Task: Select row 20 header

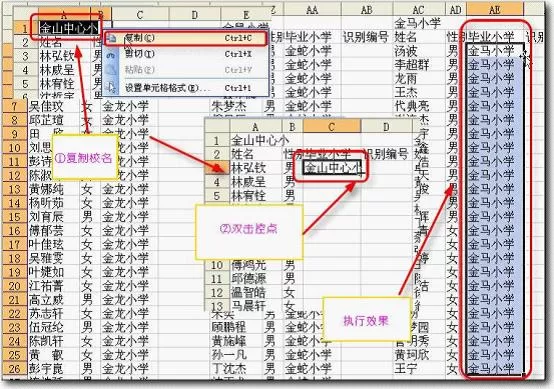Action: click(x=14, y=286)
